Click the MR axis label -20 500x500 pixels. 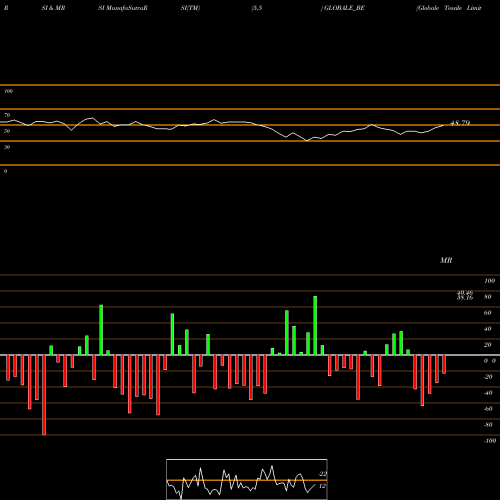488,377
